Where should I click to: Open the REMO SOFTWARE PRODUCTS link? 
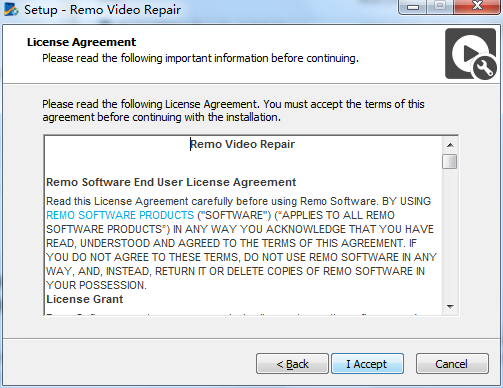(120, 215)
